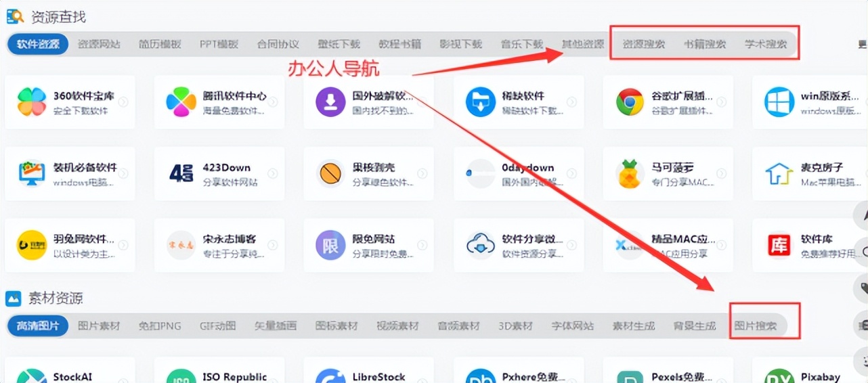Image resolution: width=868 pixels, height=383 pixels.
Task: Click the purple download icon of 国外破解软
Action: click(x=330, y=102)
